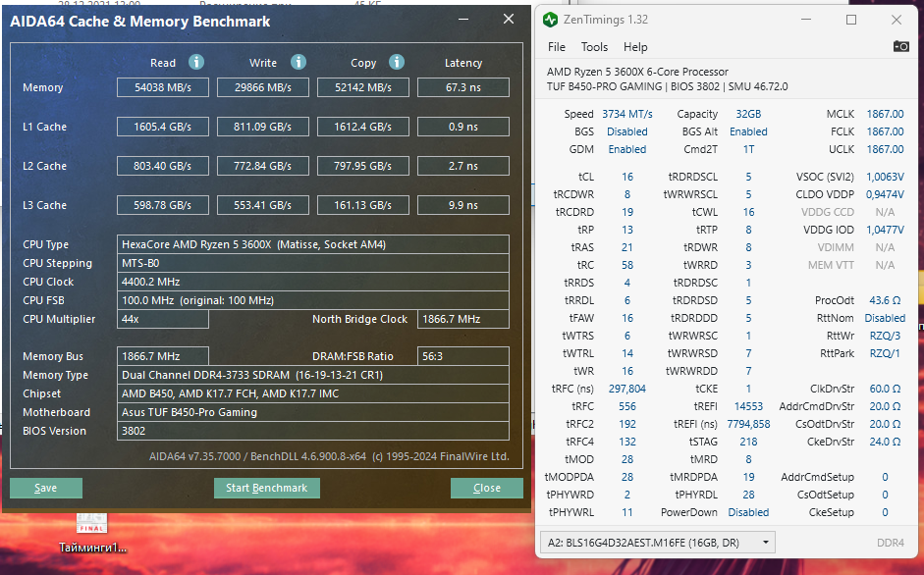Image resolution: width=924 pixels, height=575 pixels.
Task: Click the Start Benchmark button
Action: [267, 488]
